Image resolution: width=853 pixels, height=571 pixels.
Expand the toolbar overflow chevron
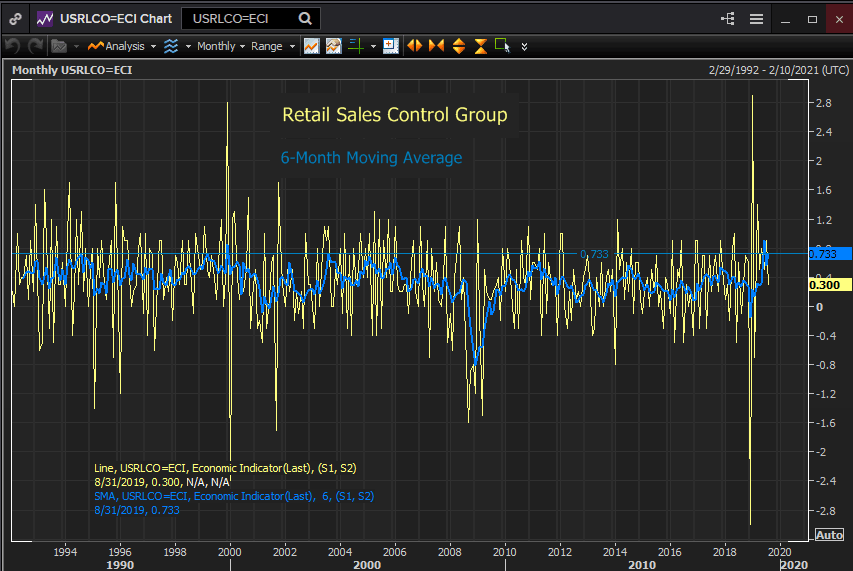coord(524,46)
